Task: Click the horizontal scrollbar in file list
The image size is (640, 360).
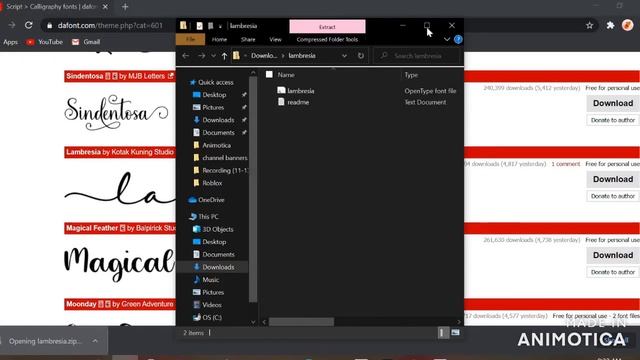Action: click(x=302, y=322)
